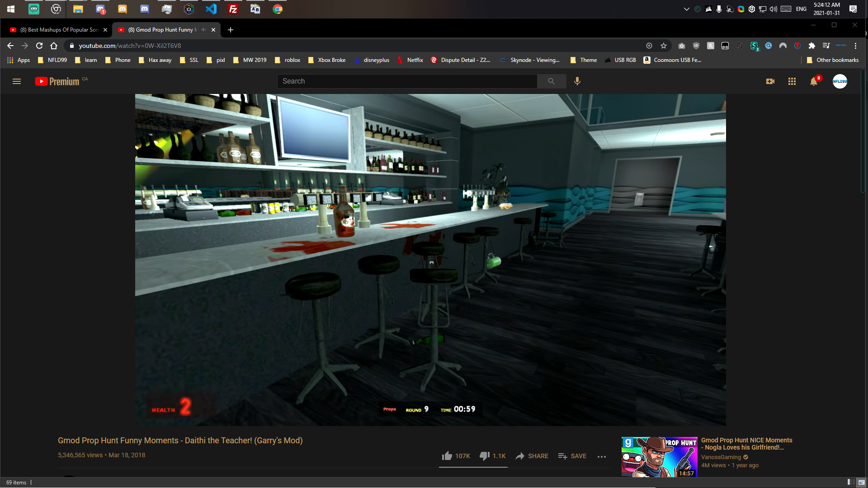Image resolution: width=868 pixels, height=488 pixels.
Task: Click the YouTube notifications bell
Action: [x=813, y=81]
